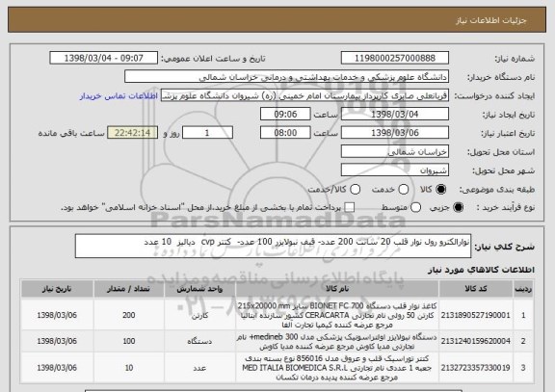The image size is (555, 392).
Task: Click the اطلاعات کالاهای مورد نیاز section title
Action: 481,270
